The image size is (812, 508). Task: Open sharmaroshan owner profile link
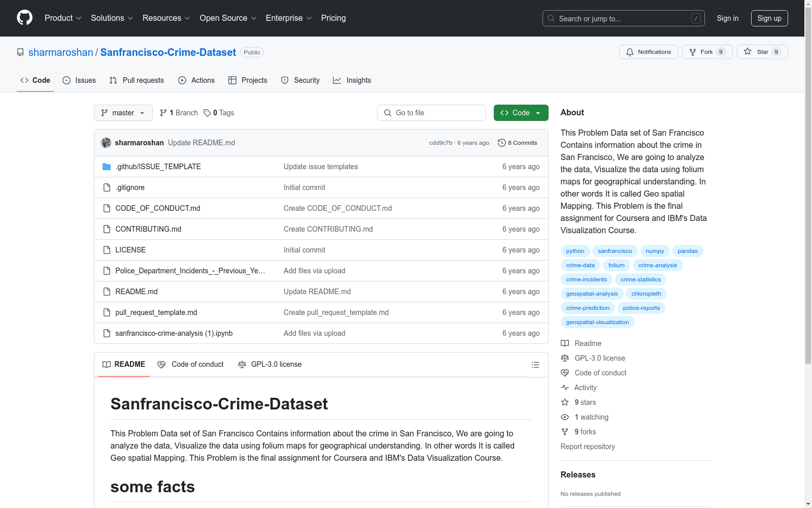pyautogui.click(x=61, y=52)
